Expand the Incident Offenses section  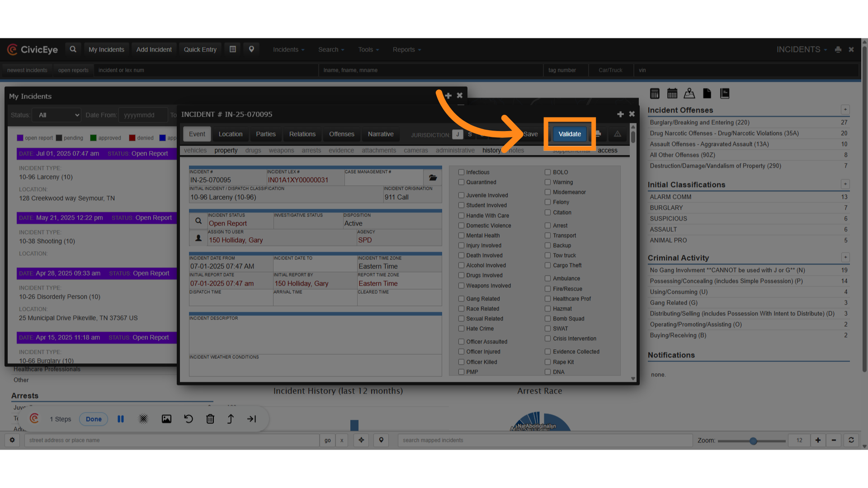click(x=845, y=110)
